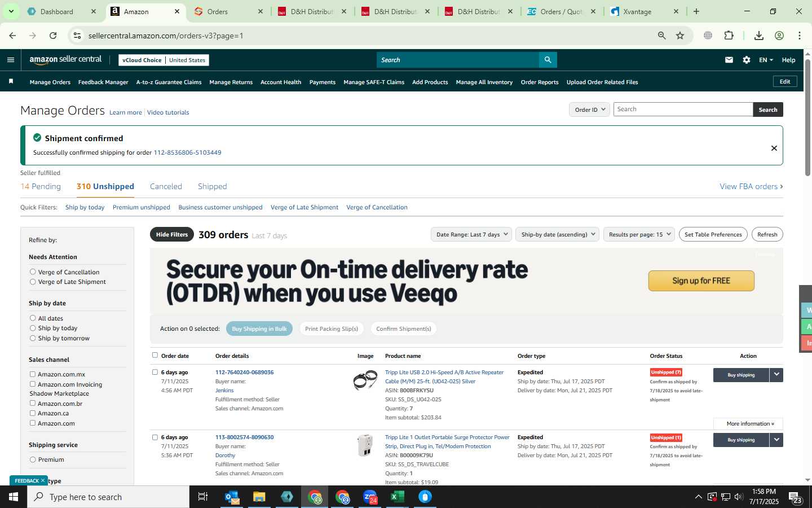
Task: Open Manage Returns in the nav bar
Action: point(231,82)
